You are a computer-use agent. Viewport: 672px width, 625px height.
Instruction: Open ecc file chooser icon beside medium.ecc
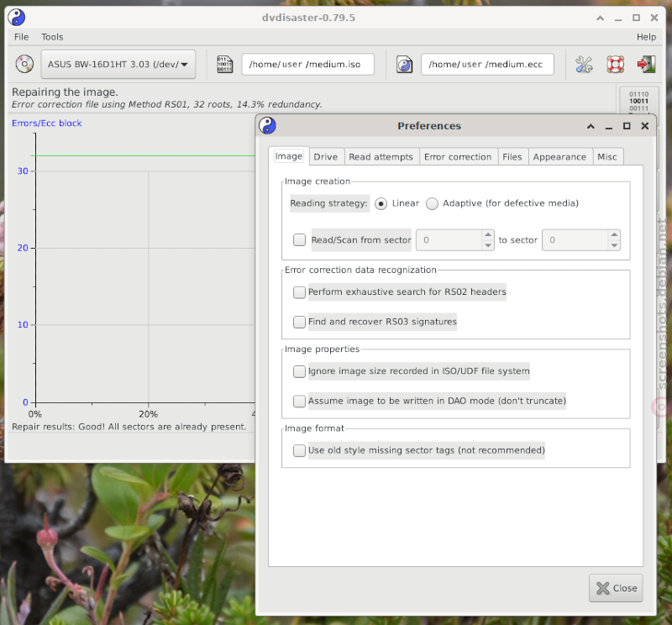(404, 65)
